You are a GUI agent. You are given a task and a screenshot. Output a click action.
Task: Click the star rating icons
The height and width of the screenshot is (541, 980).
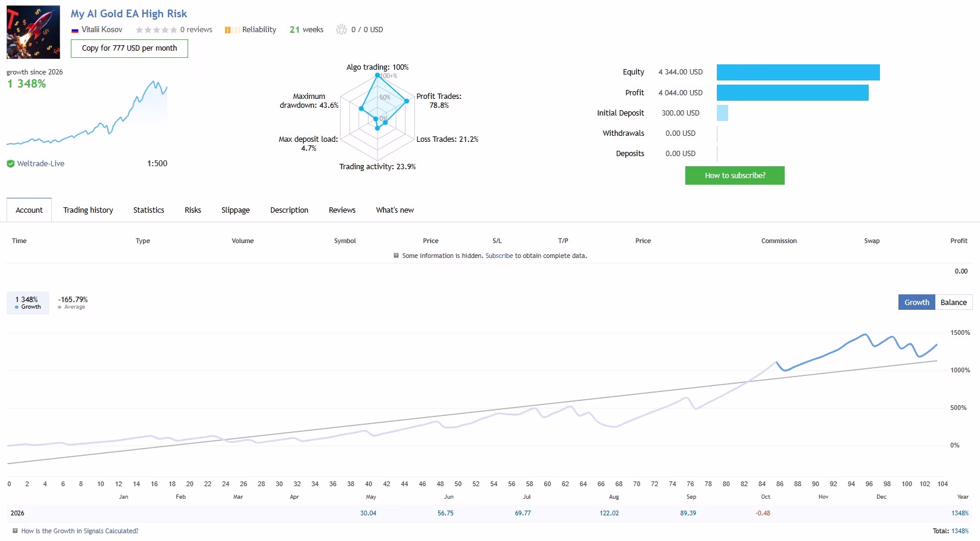(x=156, y=30)
